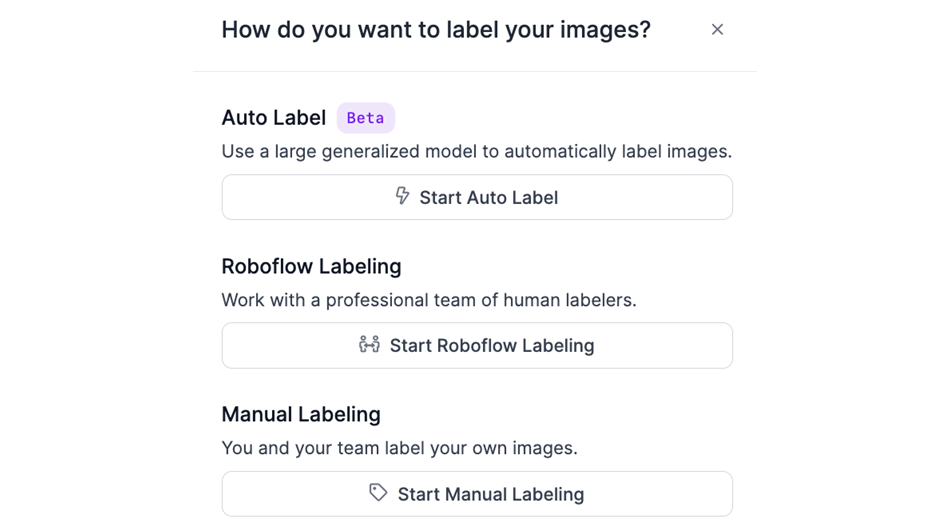Click the purple Beta badge
This screenshot has height=529, width=934.
(x=365, y=118)
